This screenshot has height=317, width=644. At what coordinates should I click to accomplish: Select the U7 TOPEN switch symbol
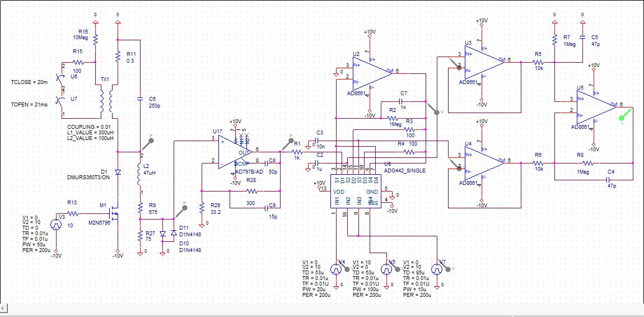[62, 101]
